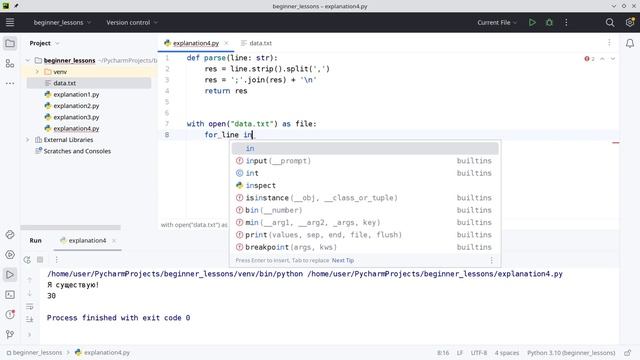Viewport: 640px width, 360px height.
Task: Open more run actions menu
Action: (566, 22)
